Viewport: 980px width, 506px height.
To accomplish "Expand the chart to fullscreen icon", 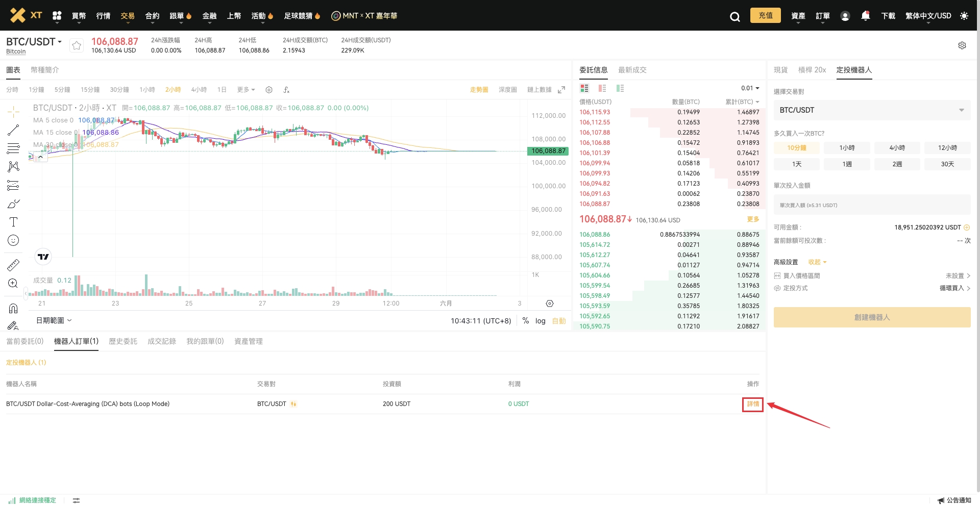I will tap(561, 90).
